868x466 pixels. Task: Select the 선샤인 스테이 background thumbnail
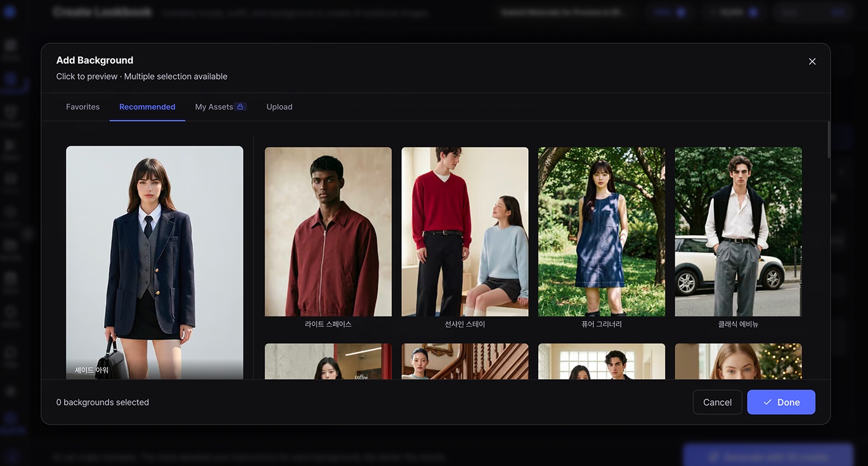pos(465,232)
